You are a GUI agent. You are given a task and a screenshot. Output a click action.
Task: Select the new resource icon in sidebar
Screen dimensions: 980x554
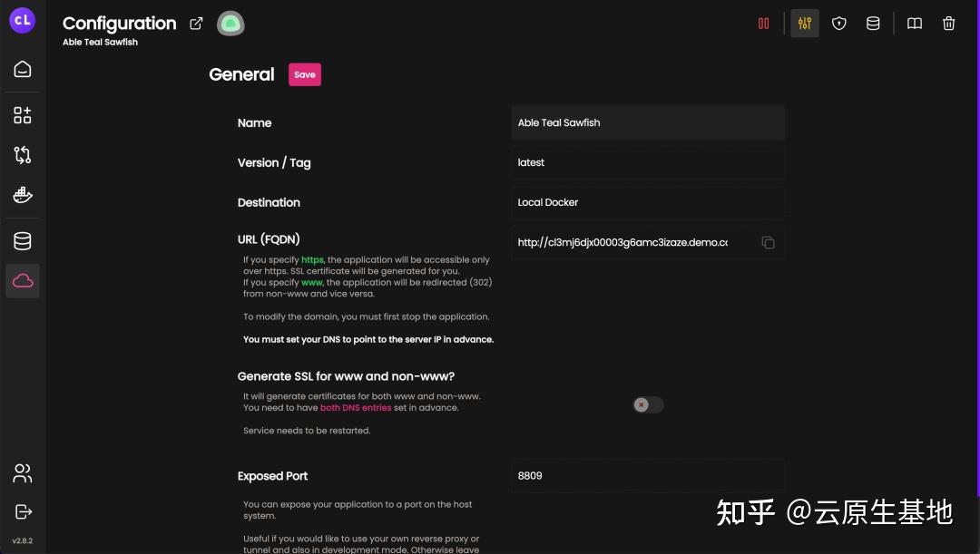coord(23,114)
